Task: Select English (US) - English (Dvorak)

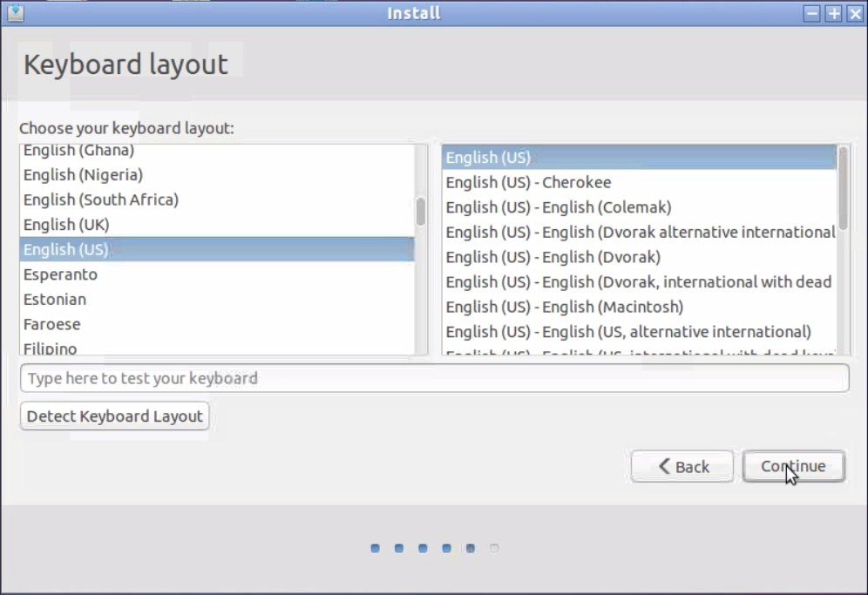Action: click(x=640, y=257)
